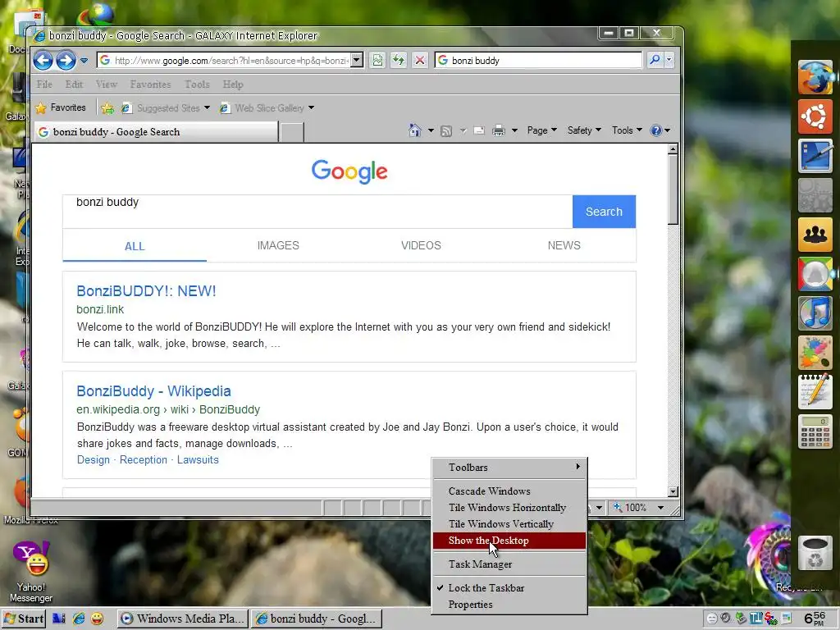
Task: Select Show the Desktop
Action: [x=509, y=541]
